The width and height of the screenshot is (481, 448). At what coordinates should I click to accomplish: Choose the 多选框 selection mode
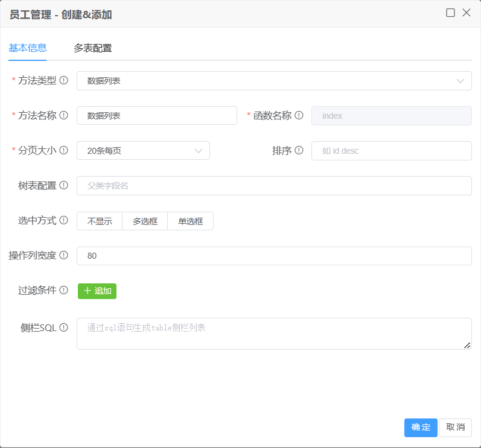(145, 221)
